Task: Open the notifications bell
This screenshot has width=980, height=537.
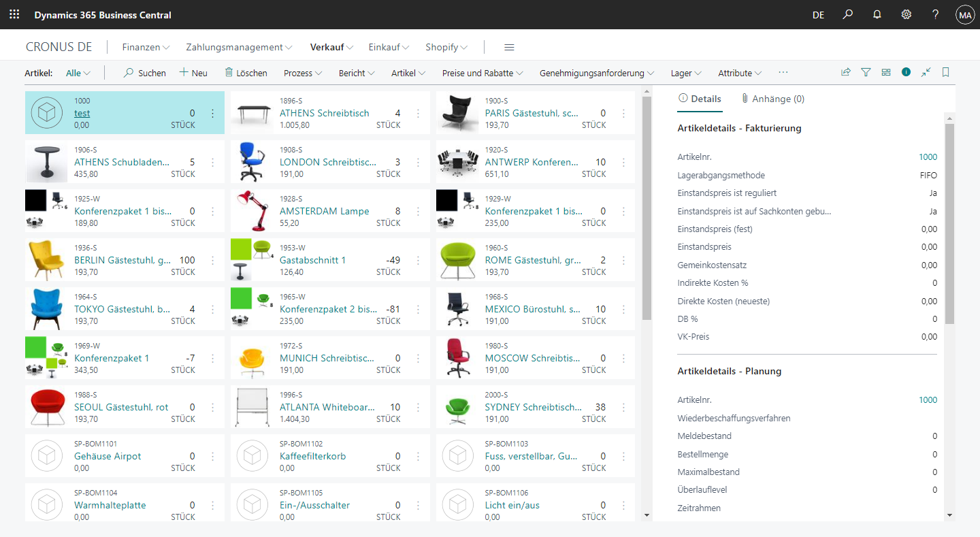Action: tap(877, 14)
